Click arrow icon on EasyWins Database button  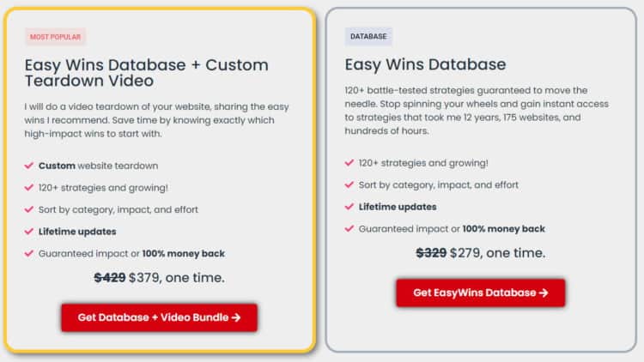[x=544, y=293]
